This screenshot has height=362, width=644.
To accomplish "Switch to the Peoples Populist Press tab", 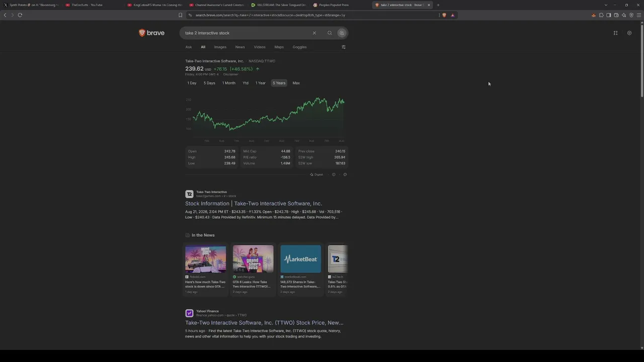I will coord(340,5).
